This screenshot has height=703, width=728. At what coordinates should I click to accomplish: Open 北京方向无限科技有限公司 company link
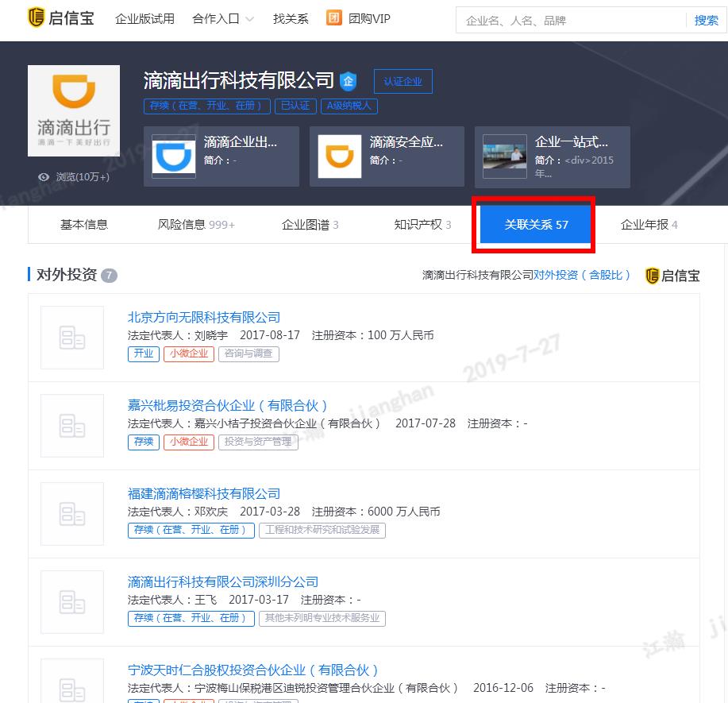204,318
